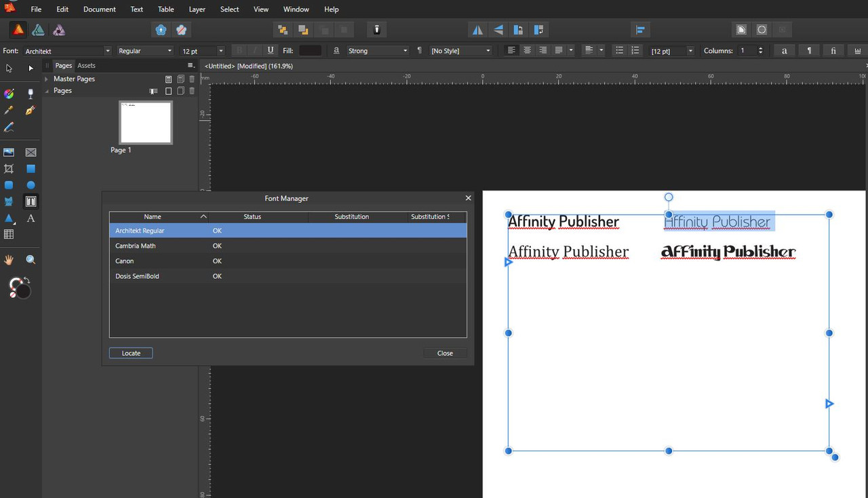868x498 pixels.
Task: Open the Character panel 'a' button
Action: pyautogui.click(x=785, y=51)
